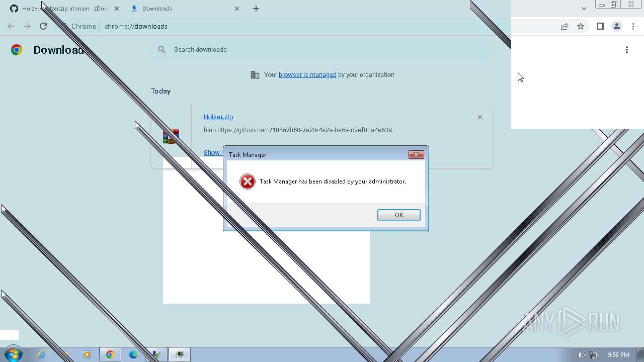
Task: Focus the Search downloads field
Action: [x=322, y=49]
